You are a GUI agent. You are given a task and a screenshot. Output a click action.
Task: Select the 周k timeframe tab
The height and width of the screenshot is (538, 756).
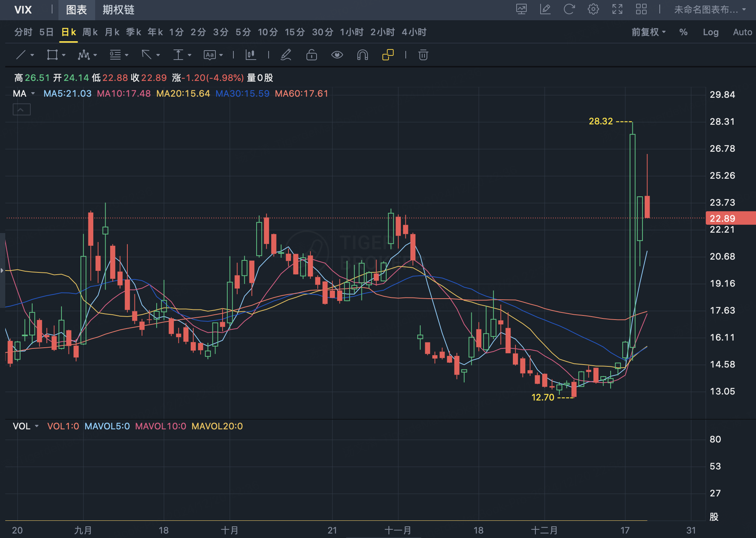pos(90,32)
